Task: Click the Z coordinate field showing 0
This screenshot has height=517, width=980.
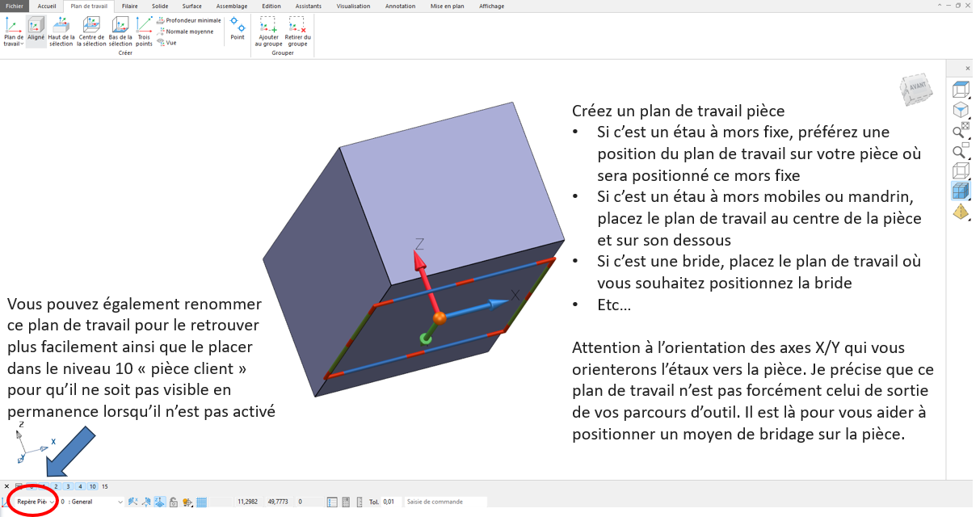Action: coord(309,502)
